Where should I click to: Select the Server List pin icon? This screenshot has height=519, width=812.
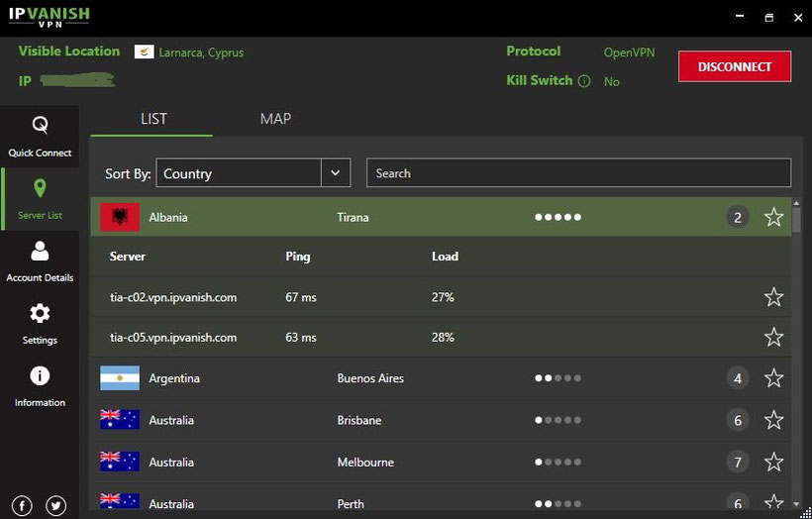40,188
